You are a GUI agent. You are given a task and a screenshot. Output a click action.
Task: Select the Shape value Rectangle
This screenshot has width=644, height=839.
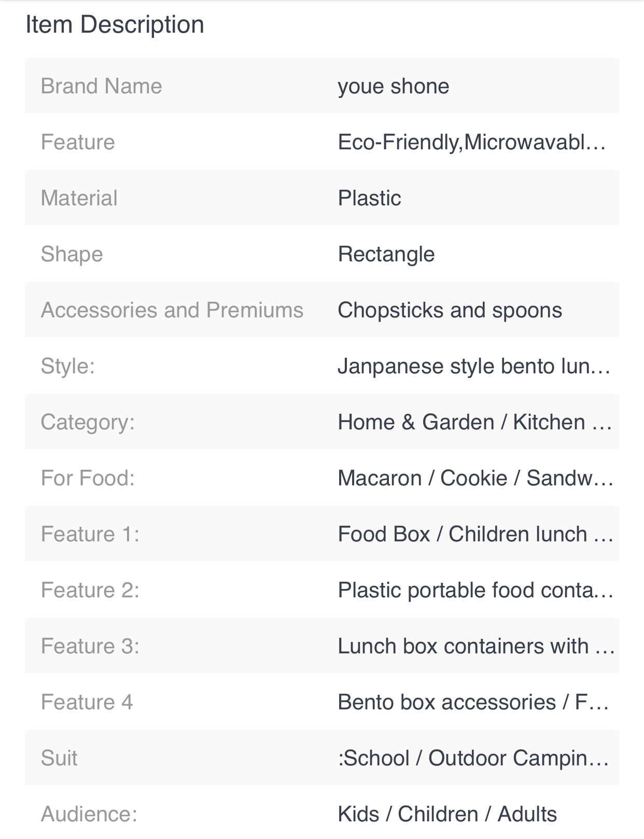(x=386, y=254)
